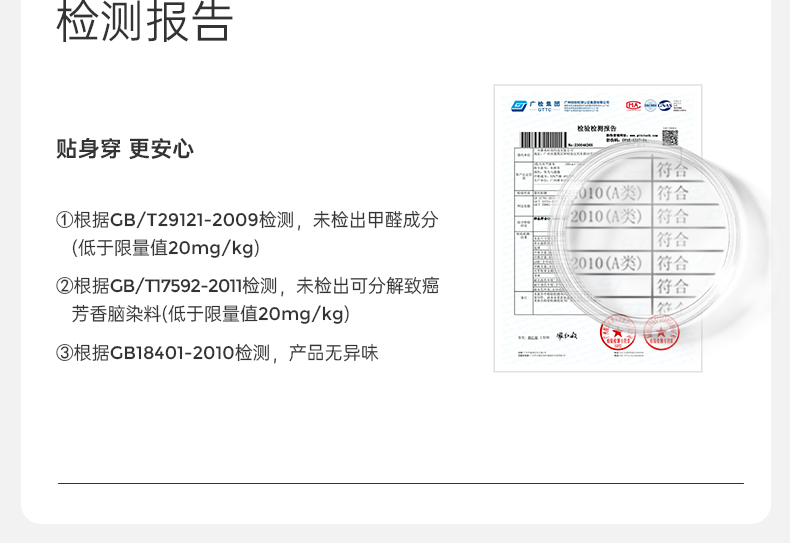Click the QR code on the report
The image size is (790, 543).
669,137
